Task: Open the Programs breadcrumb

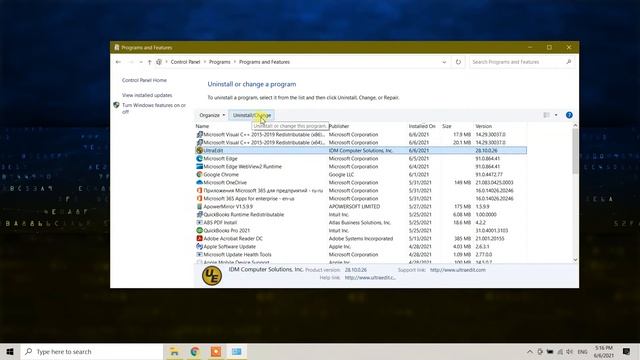Action: (x=220, y=62)
